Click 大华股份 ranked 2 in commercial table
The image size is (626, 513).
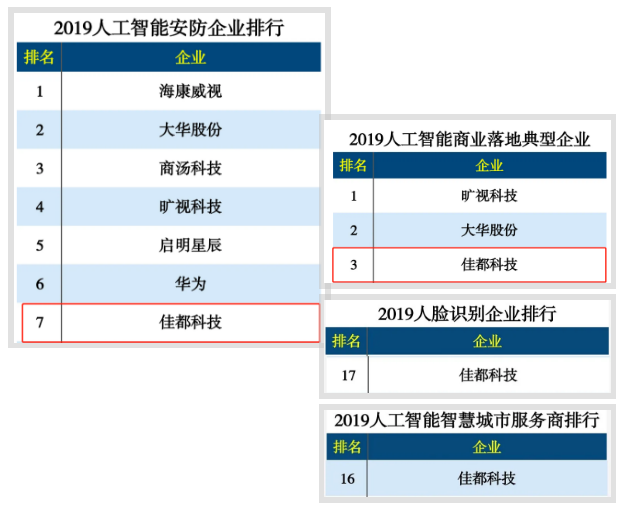(x=489, y=230)
